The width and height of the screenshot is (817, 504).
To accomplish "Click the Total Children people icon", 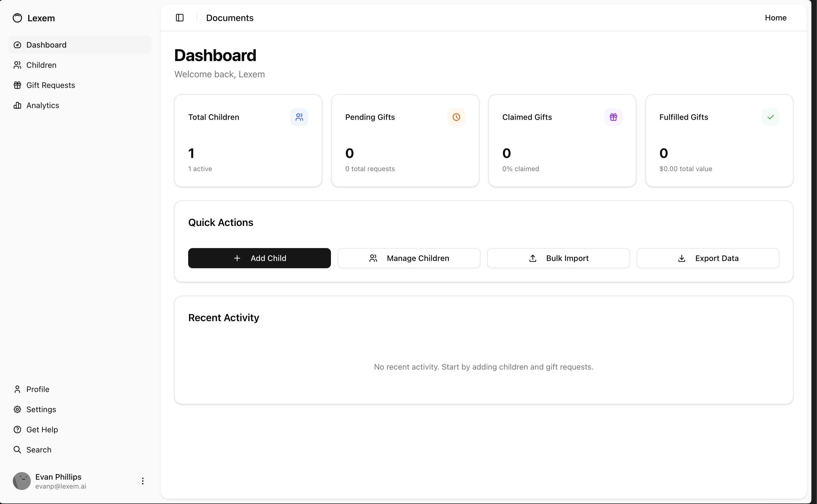I will (x=299, y=117).
